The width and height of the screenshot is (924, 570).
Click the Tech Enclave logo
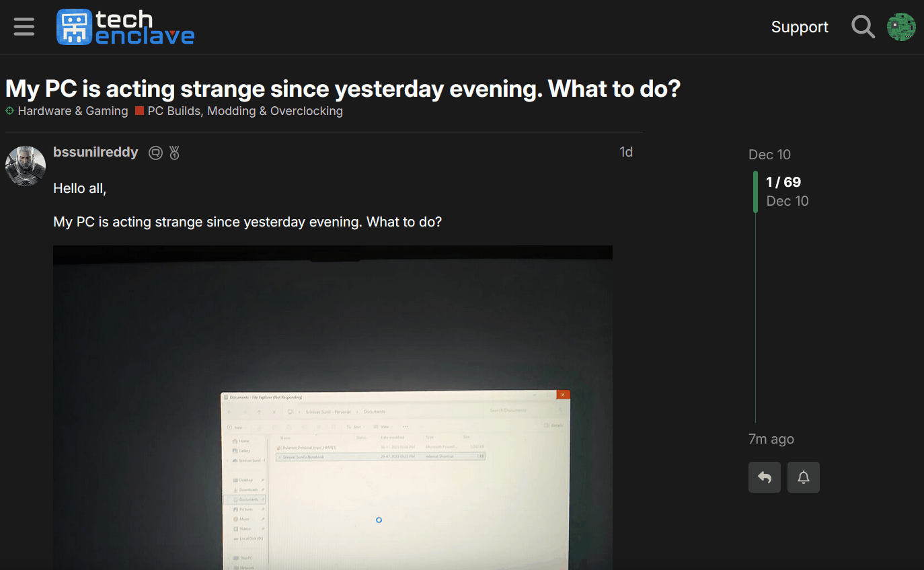[126, 28]
